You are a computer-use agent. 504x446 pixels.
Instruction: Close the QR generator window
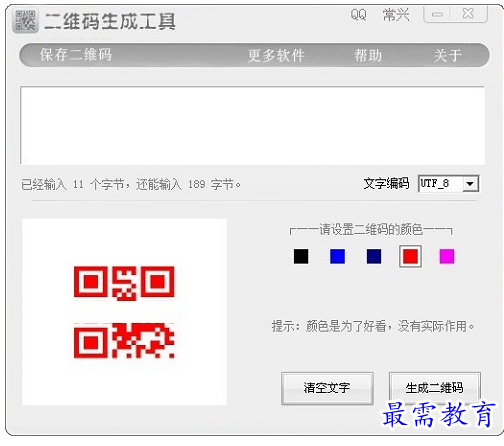tap(468, 14)
